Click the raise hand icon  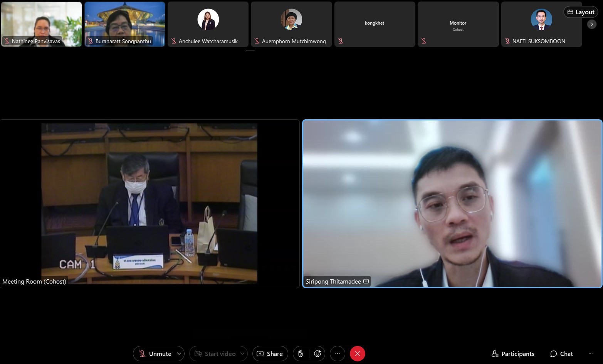point(301,354)
